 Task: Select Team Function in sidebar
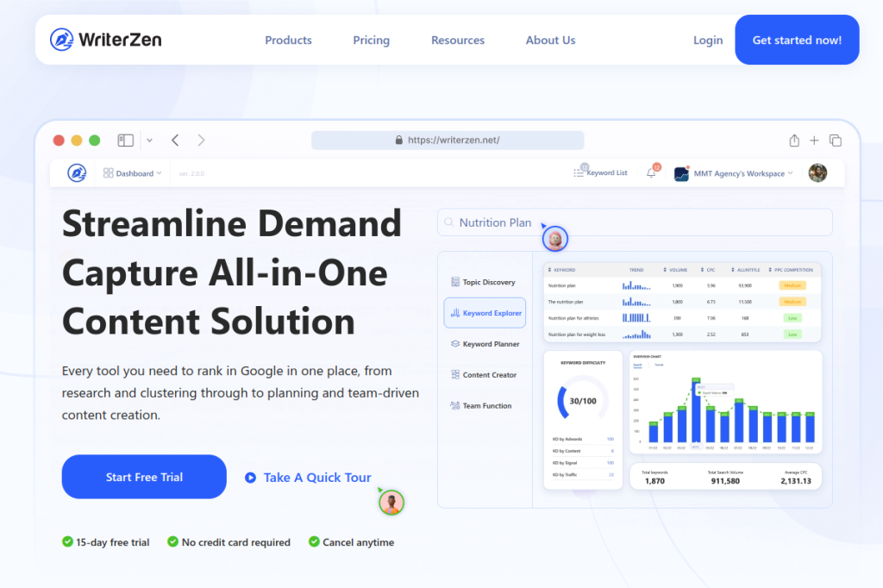click(x=481, y=405)
